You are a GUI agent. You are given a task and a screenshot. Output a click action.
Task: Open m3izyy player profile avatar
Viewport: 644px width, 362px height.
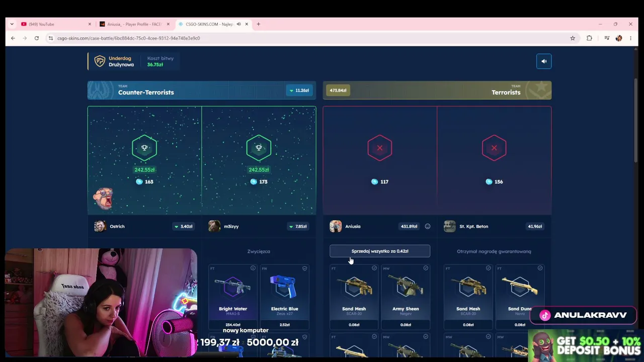pos(214,226)
